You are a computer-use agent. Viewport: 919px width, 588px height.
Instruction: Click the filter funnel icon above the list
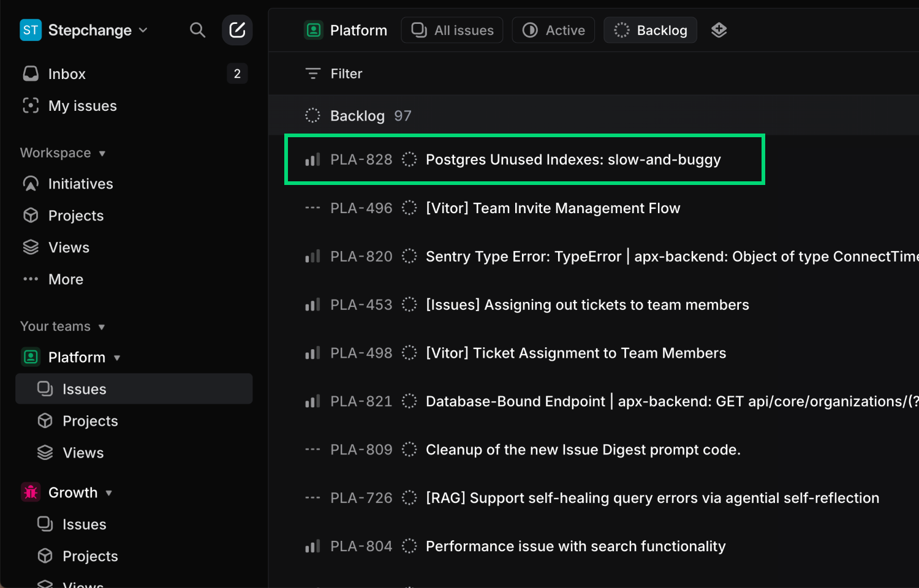[x=312, y=73]
